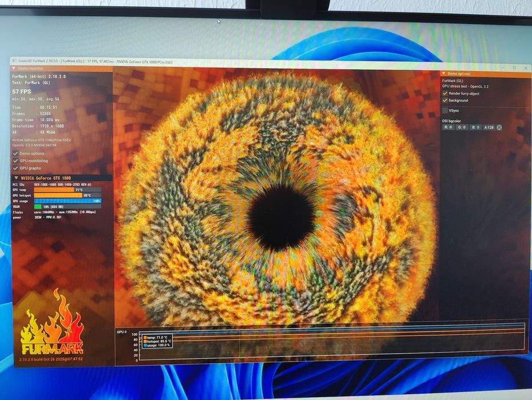Click the Test: FurMark (GL) line
Viewport: 532px width, 400px height.
pos(31,82)
